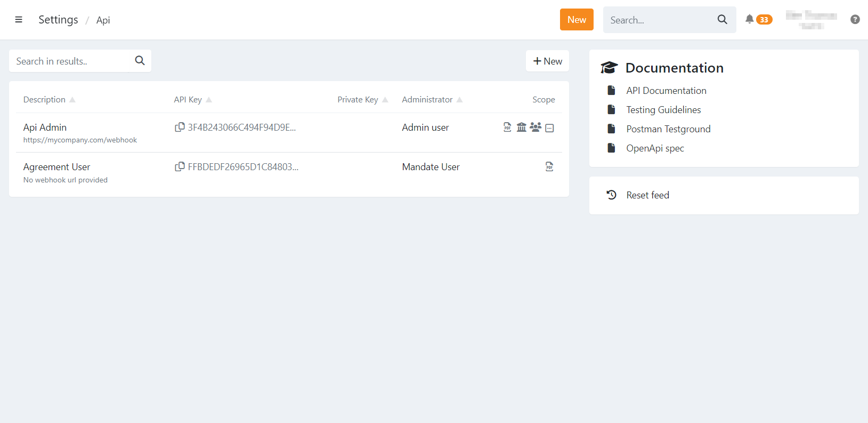Open the notifications bell
Screen dimensions: 868x423
[750, 19]
